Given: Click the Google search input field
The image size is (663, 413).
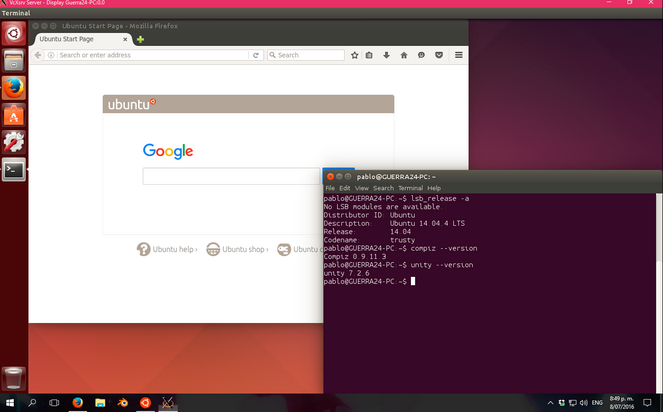Looking at the screenshot, I should [x=231, y=176].
